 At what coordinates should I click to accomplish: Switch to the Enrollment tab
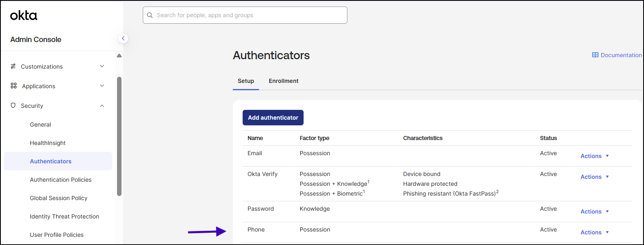(x=284, y=81)
